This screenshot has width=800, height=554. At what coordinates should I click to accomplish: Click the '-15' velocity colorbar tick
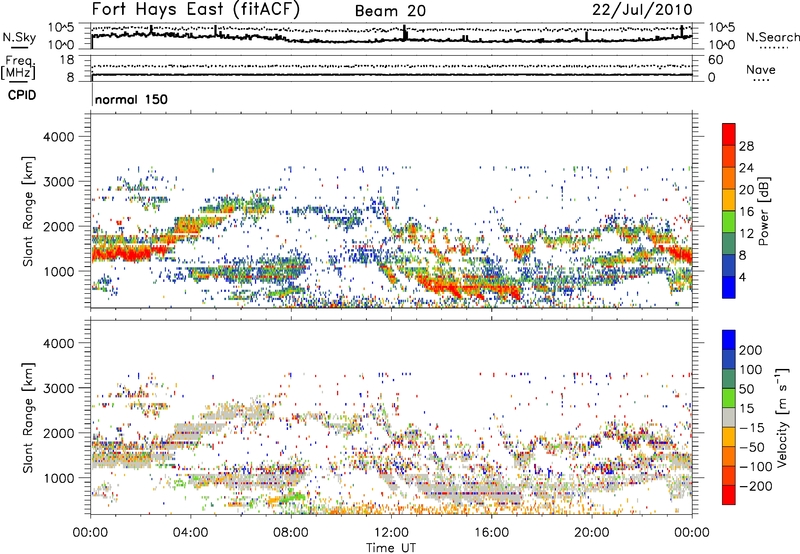click(752, 428)
